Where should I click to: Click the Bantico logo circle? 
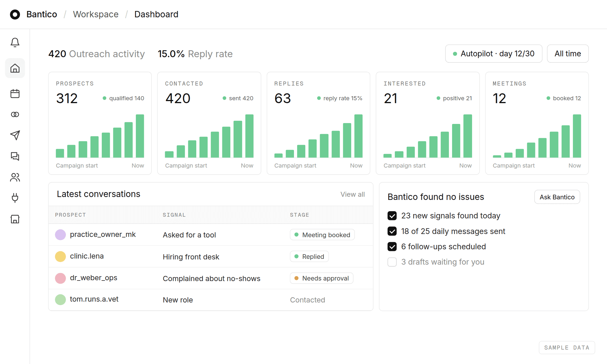(15, 14)
